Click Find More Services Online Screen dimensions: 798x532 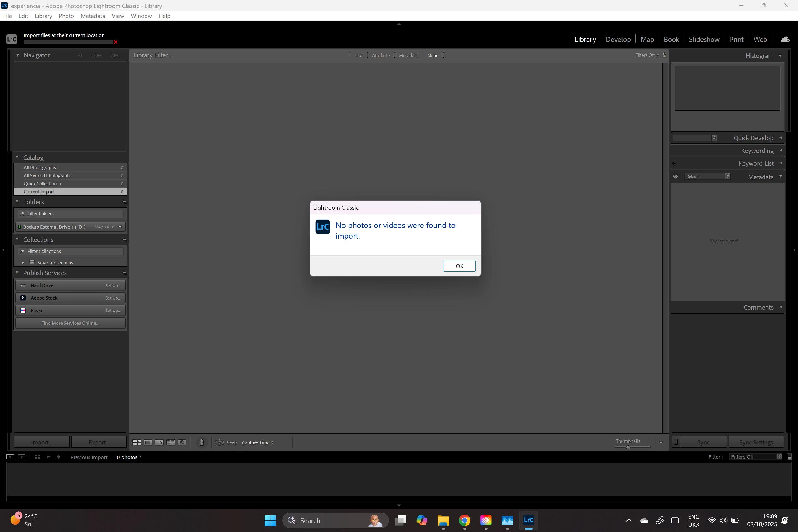coord(70,323)
